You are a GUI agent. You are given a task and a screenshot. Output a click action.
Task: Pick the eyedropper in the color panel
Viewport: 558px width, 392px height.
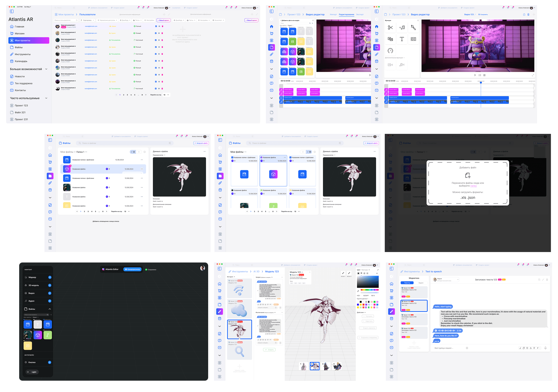click(x=358, y=291)
